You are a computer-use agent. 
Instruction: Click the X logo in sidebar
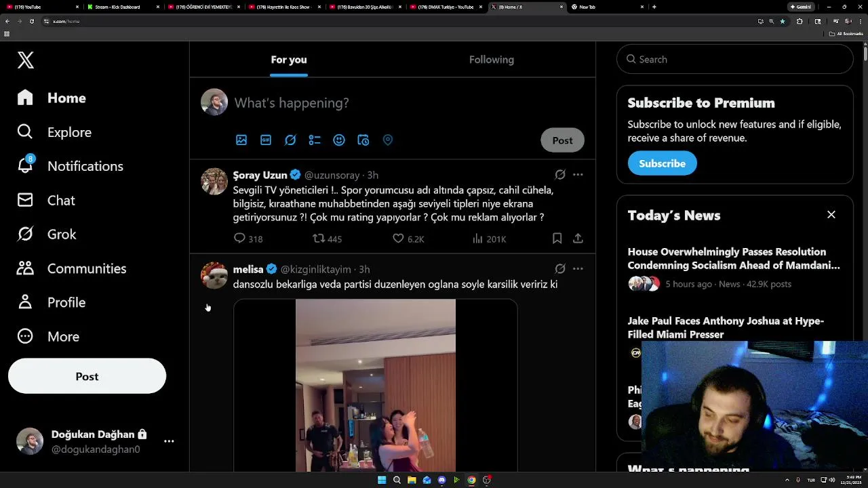(26, 60)
